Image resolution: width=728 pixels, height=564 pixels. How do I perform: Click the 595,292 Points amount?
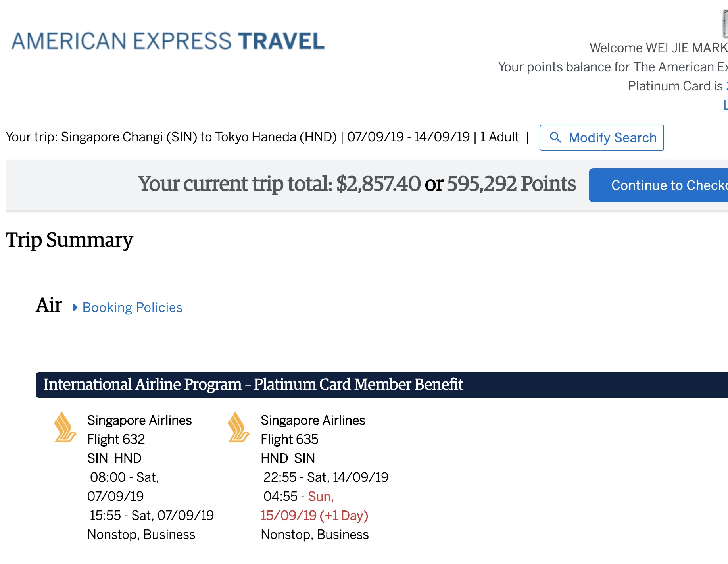pyautogui.click(x=511, y=184)
